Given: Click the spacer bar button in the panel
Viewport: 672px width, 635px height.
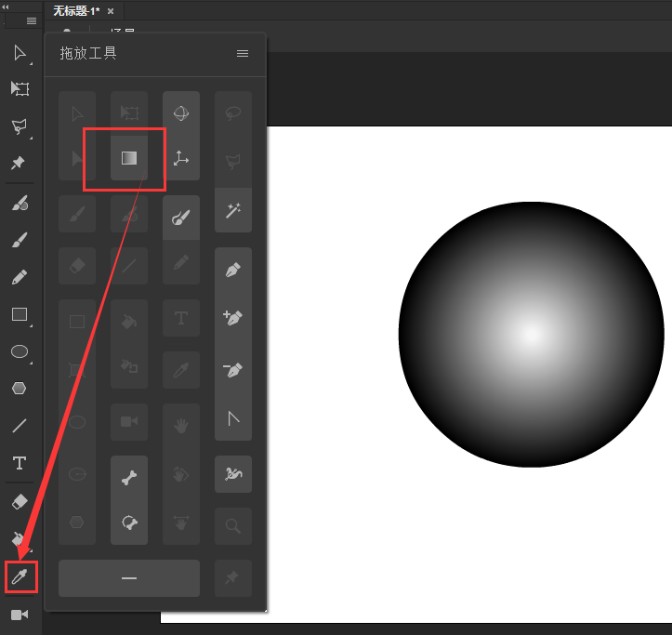Looking at the screenshot, I should [129, 578].
